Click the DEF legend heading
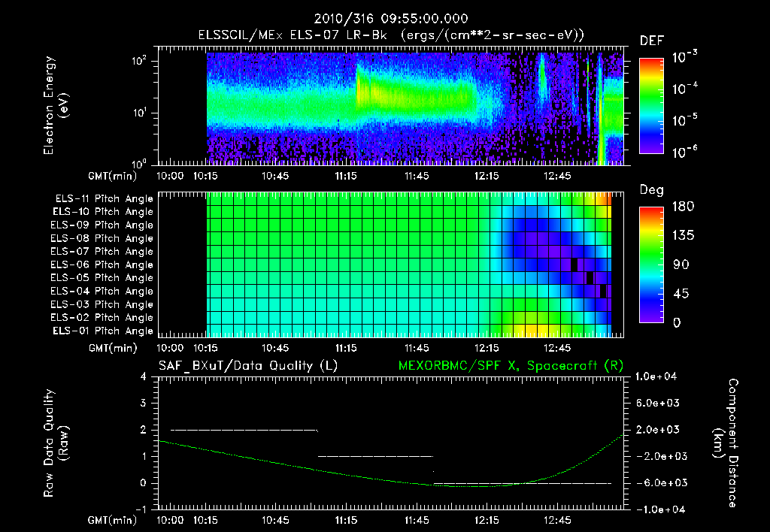This screenshot has width=770, height=532. (652, 41)
